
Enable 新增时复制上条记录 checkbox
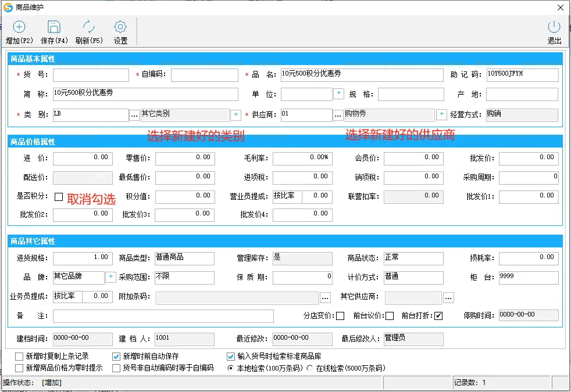coord(19,357)
